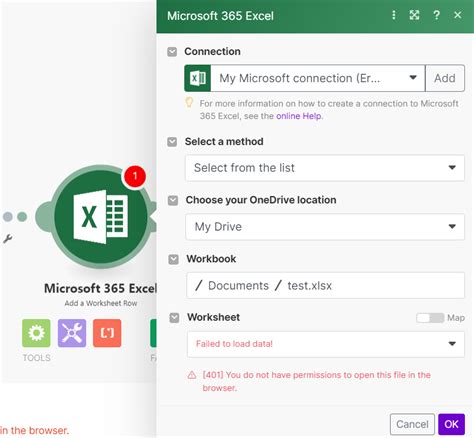Viewport: 474px width, 438px height.
Task: Click the 401 permissions error message
Action: [316, 381]
